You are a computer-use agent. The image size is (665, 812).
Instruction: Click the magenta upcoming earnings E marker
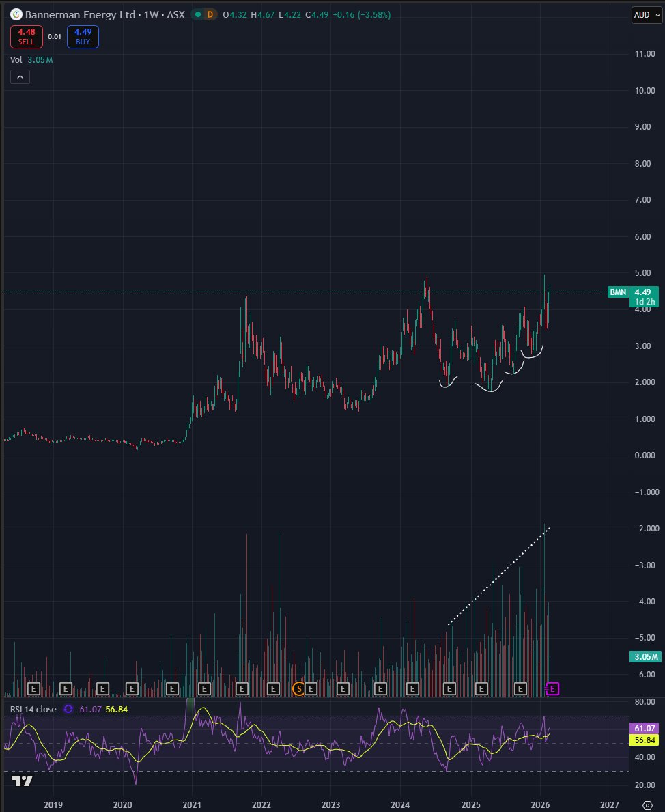552,689
